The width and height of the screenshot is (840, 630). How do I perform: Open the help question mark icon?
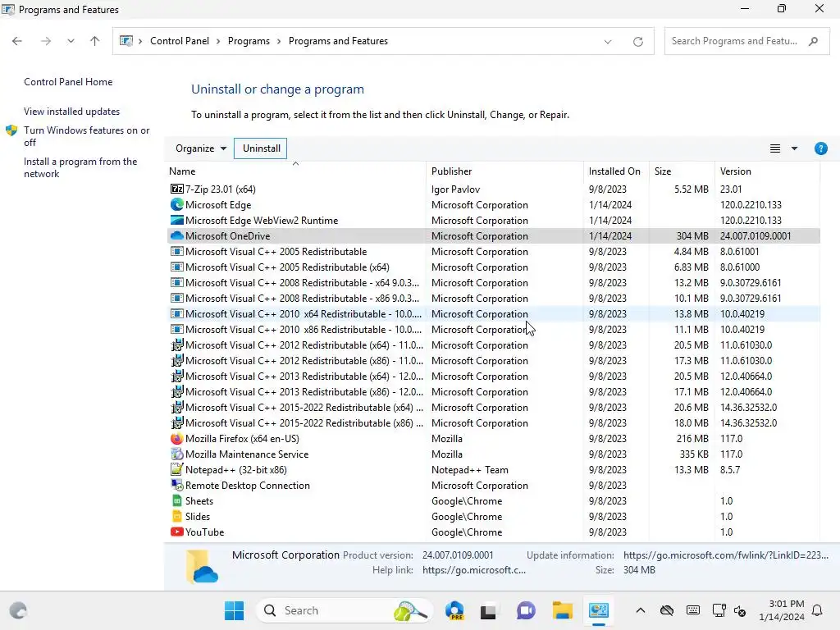pos(820,148)
